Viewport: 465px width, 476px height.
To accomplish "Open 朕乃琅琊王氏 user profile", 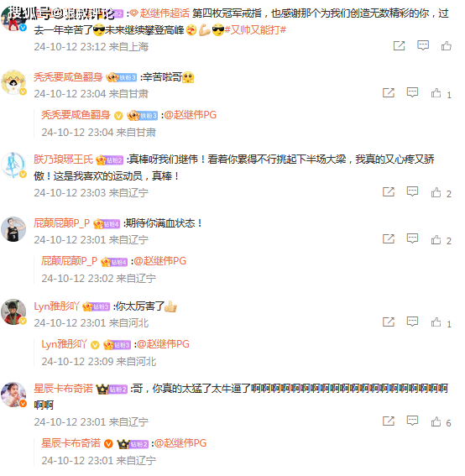I will (63, 159).
